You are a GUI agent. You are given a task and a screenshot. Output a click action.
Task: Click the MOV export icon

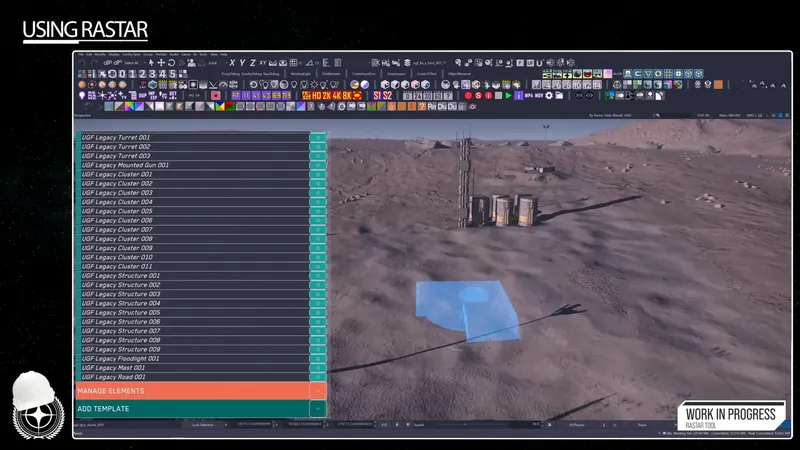[x=539, y=95]
